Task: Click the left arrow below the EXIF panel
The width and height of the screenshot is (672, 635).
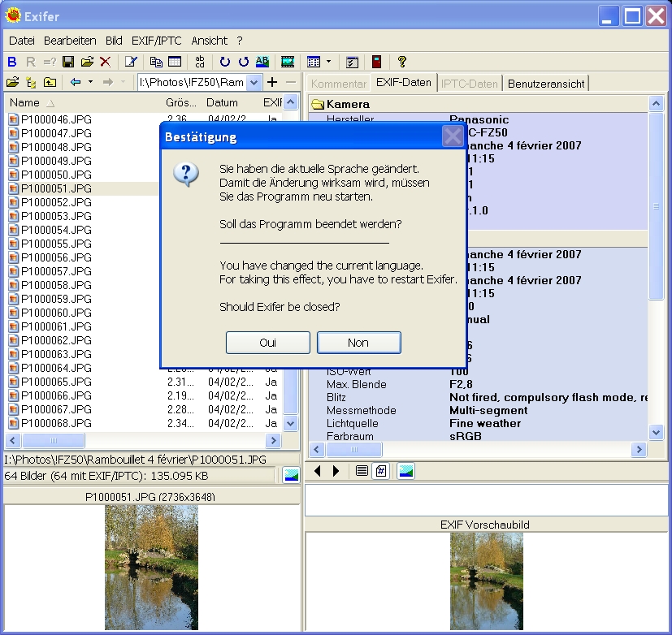Action: coord(318,471)
